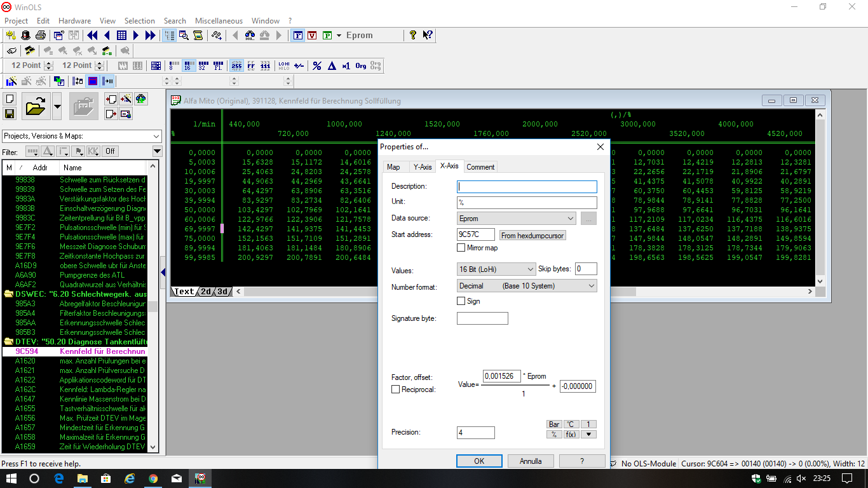Open the Hardware menu
Screen dimensions: 868x488
[74, 21]
